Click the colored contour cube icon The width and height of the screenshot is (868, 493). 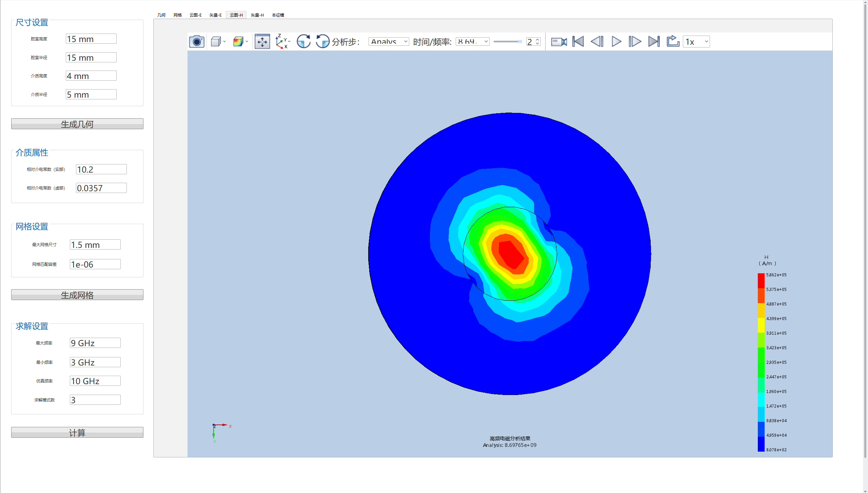point(238,42)
